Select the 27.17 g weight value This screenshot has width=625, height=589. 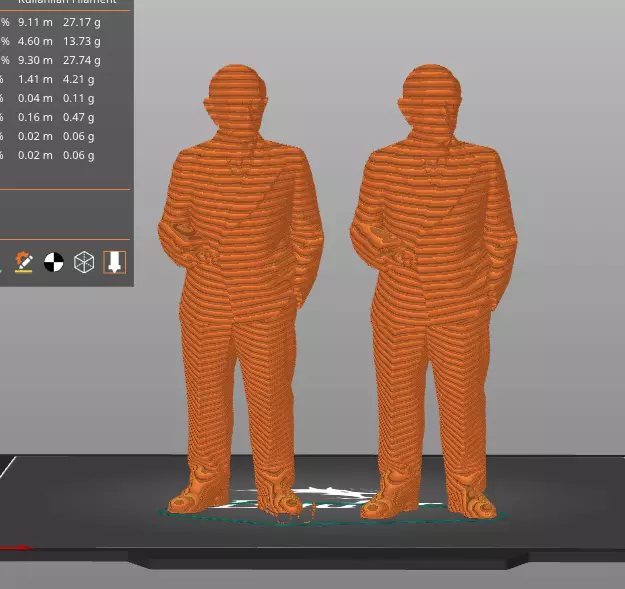pyautogui.click(x=82, y=22)
